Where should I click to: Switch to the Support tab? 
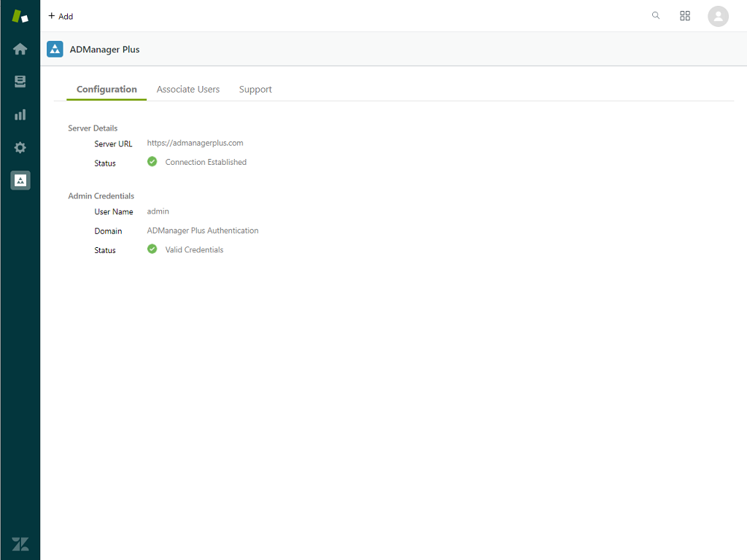255,90
